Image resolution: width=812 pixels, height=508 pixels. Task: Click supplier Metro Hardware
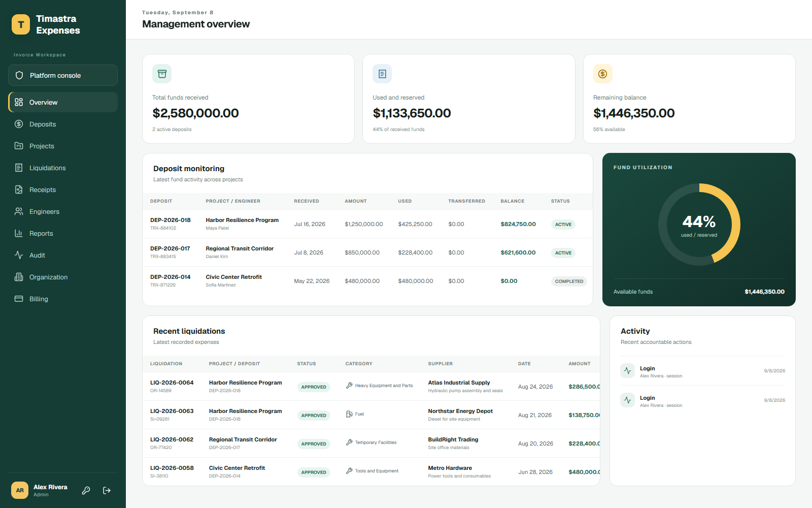[450, 468]
